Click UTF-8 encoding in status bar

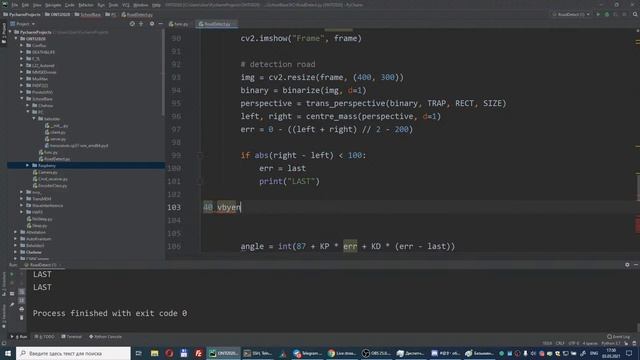pos(573,344)
